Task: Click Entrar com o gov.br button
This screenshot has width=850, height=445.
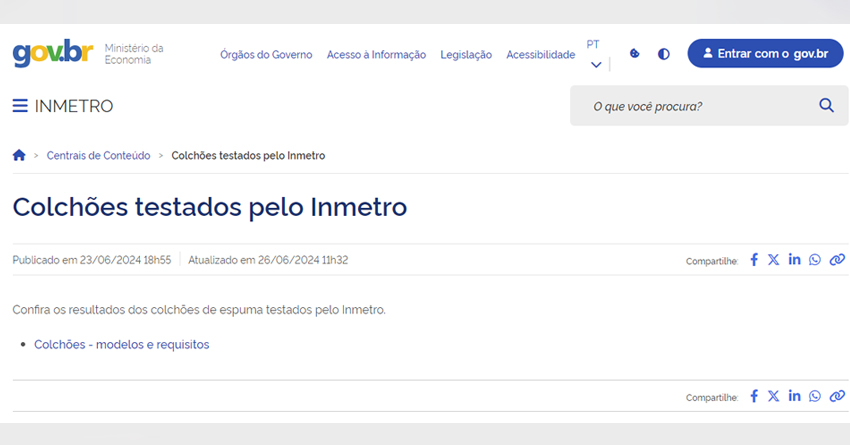Action: pos(765,53)
